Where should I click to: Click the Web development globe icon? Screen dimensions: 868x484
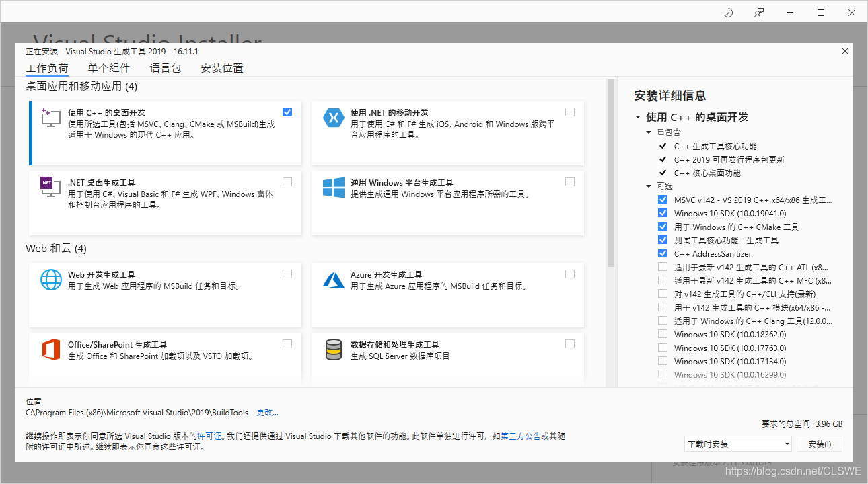click(x=51, y=280)
